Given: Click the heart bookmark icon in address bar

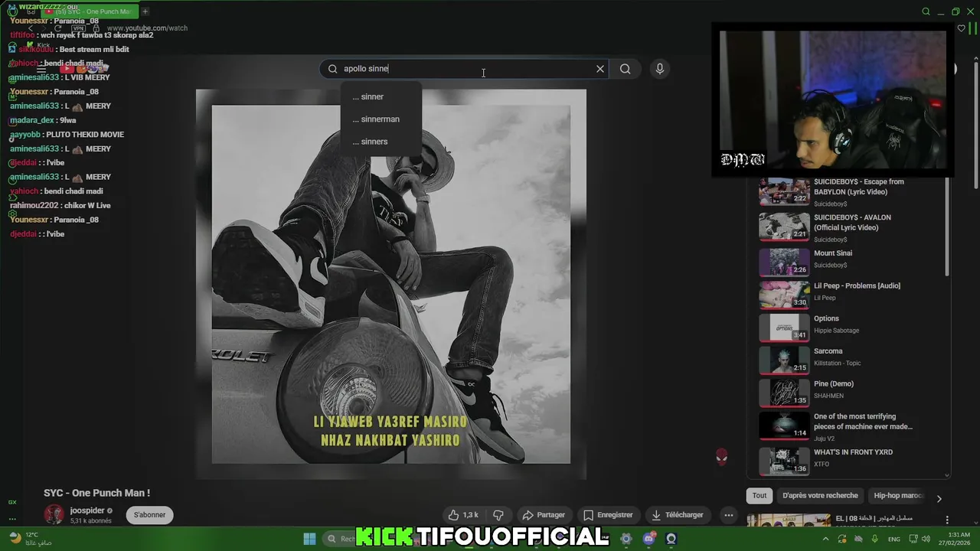Looking at the screenshot, I should tap(962, 28).
